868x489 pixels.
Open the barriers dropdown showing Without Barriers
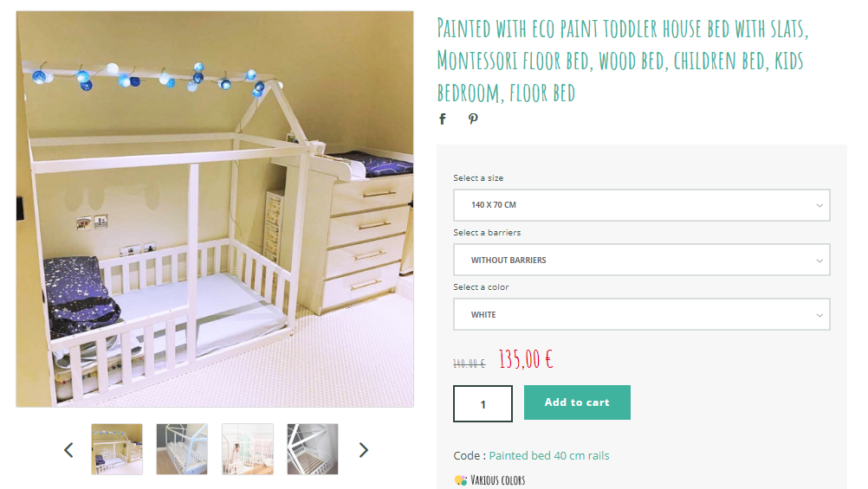click(x=642, y=260)
